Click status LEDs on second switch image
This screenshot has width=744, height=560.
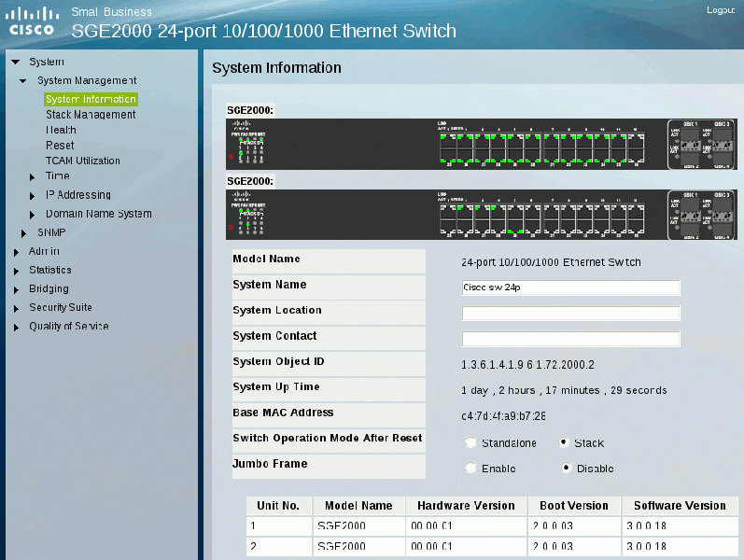[x=248, y=218]
